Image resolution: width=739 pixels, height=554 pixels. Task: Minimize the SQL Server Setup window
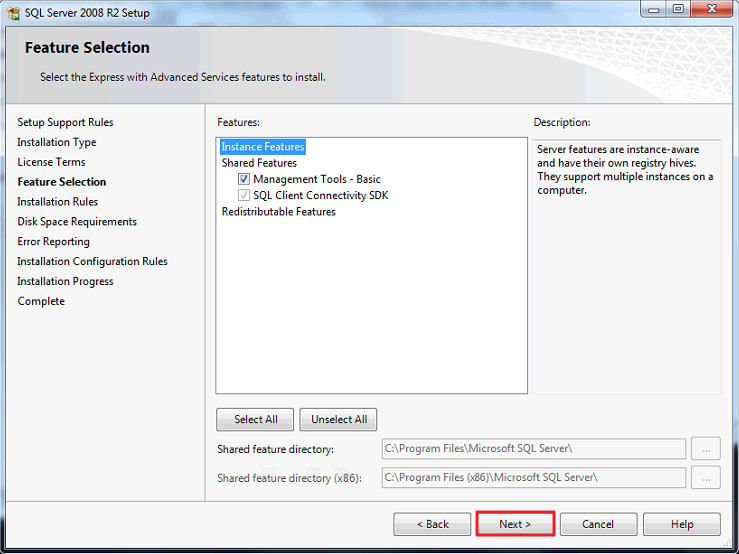pyautogui.click(x=654, y=9)
